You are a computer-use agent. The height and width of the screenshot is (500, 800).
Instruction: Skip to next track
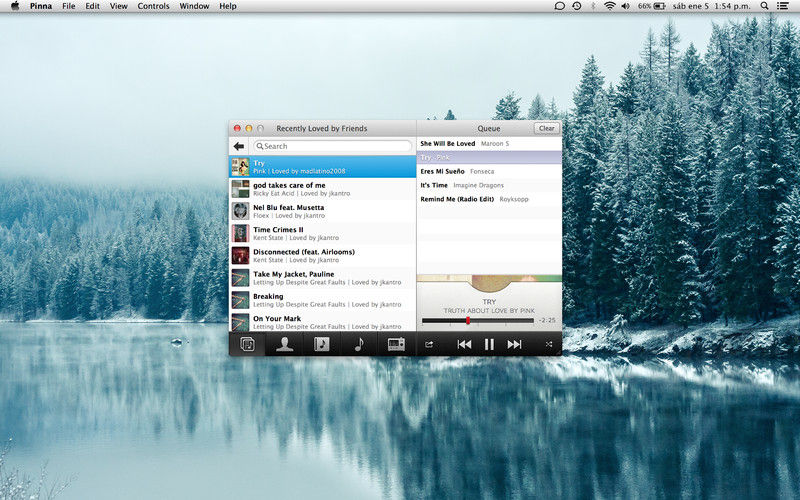tap(514, 344)
